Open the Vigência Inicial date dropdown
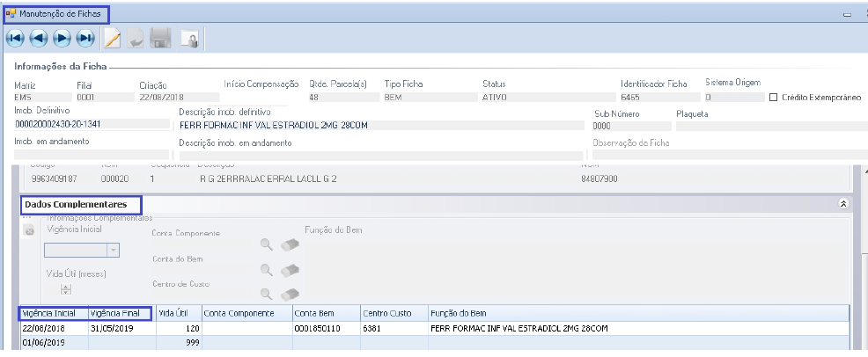 coord(114,251)
